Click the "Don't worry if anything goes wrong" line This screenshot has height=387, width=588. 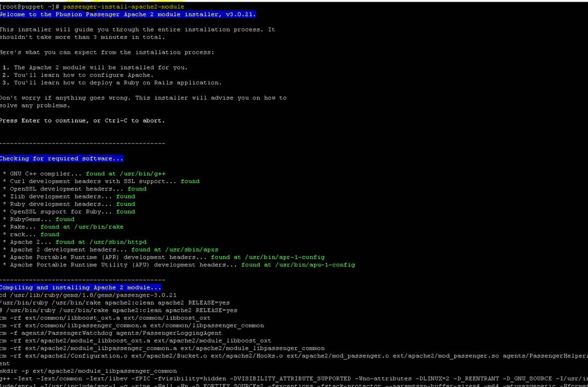(143, 98)
